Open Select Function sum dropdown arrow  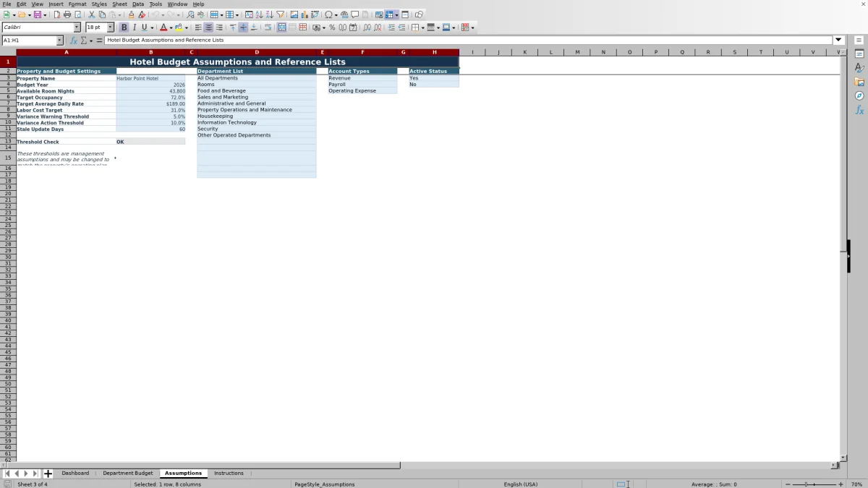tap(91, 40)
